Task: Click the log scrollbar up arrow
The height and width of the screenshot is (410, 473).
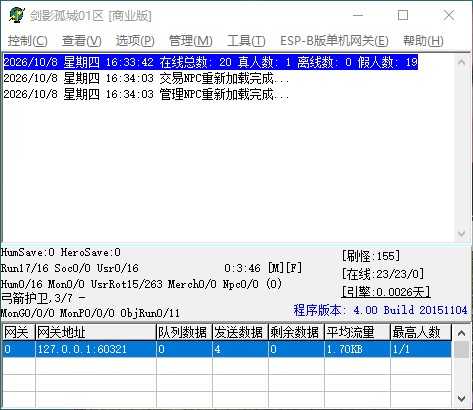Action: [462, 62]
